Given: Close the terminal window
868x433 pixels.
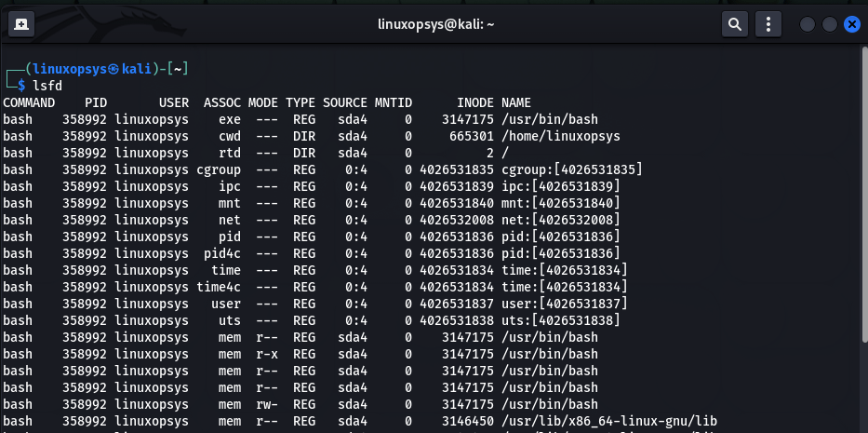Looking at the screenshot, I should tap(850, 25).
